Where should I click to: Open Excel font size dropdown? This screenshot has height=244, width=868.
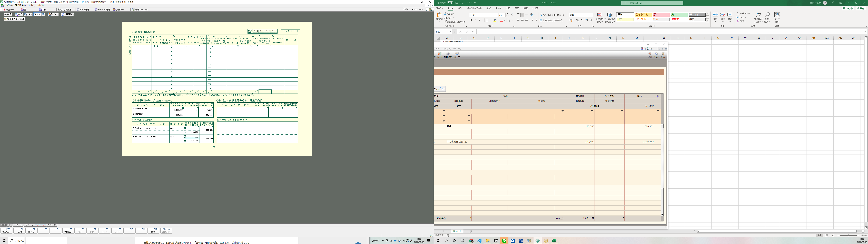point(504,15)
